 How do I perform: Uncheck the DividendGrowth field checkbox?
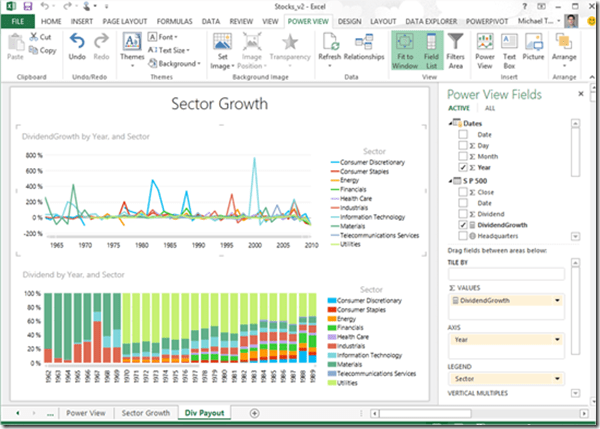coord(462,225)
